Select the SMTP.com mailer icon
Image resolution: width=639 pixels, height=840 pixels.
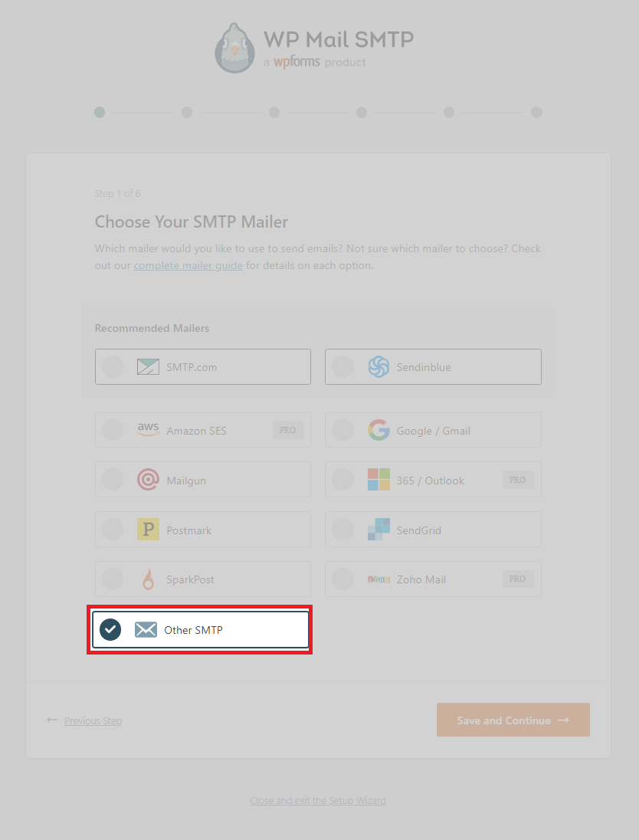[147, 366]
